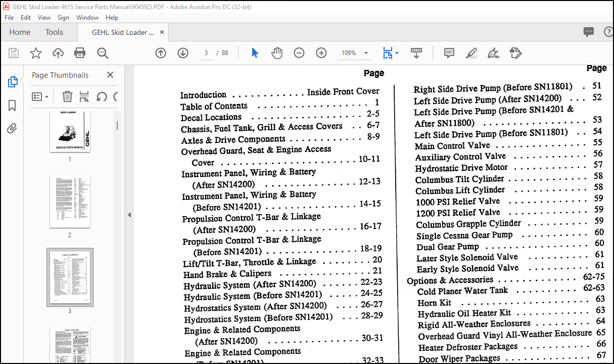The height and width of the screenshot is (364, 614).
Task: Zoom in with the plus button
Action: [321, 53]
